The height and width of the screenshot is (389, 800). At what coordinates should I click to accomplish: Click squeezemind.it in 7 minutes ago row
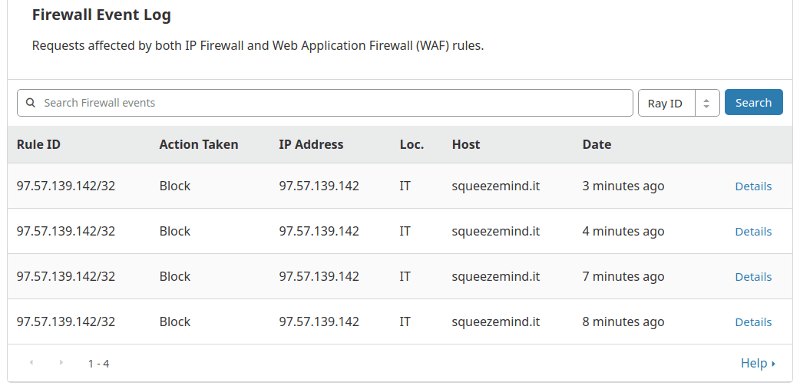495,276
